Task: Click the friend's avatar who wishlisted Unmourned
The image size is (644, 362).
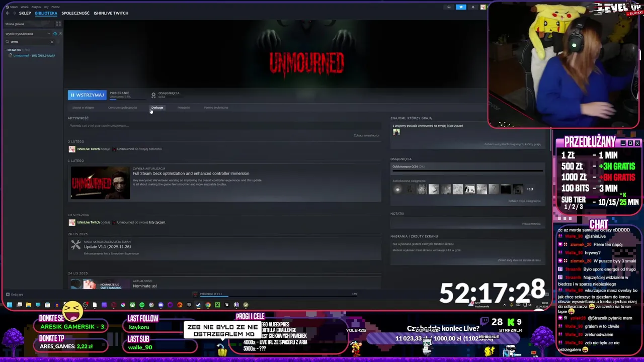Action: tap(396, 132)
